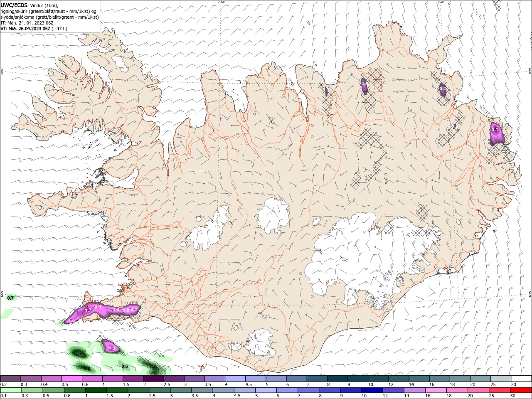Click the '0.1' label in the lower legend row
This screenshot has width=532, height=399.
(4, 396)
